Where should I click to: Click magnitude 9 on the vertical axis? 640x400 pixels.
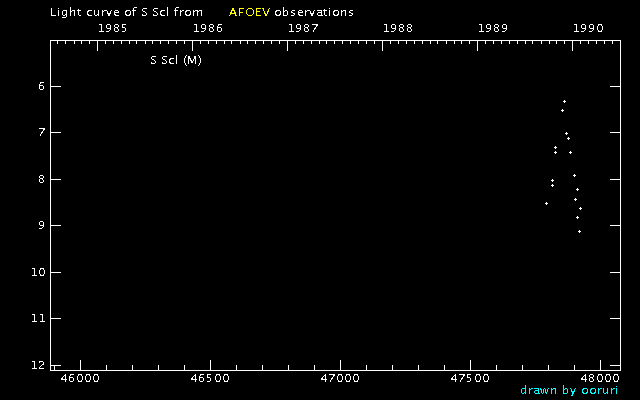42,226
